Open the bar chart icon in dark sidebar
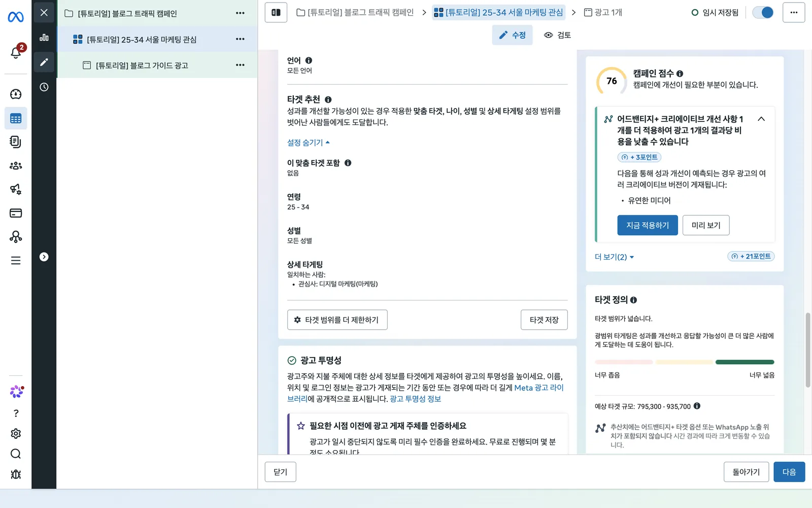 (x=44, y=37)
